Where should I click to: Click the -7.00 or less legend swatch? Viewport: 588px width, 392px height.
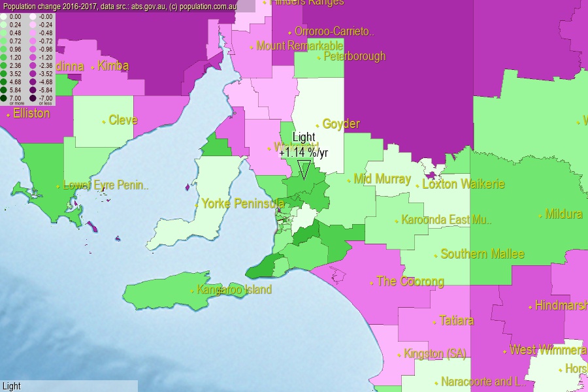tap(33, 98)
